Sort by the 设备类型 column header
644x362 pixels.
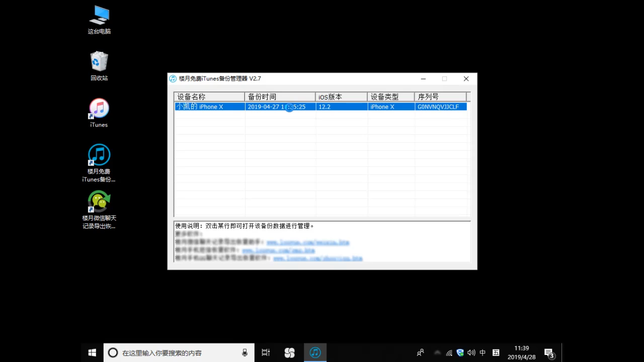pyautogui.click(x=391, y=97)
